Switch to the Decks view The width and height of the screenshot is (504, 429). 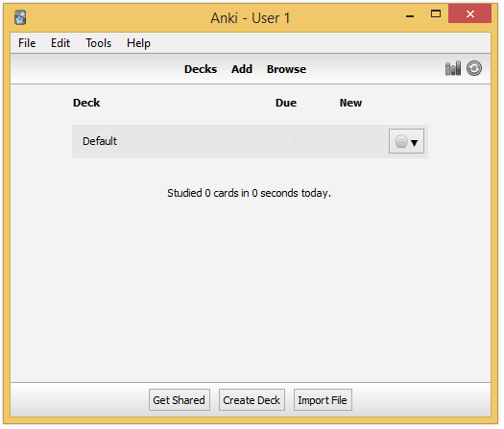(x=201, y=69)
